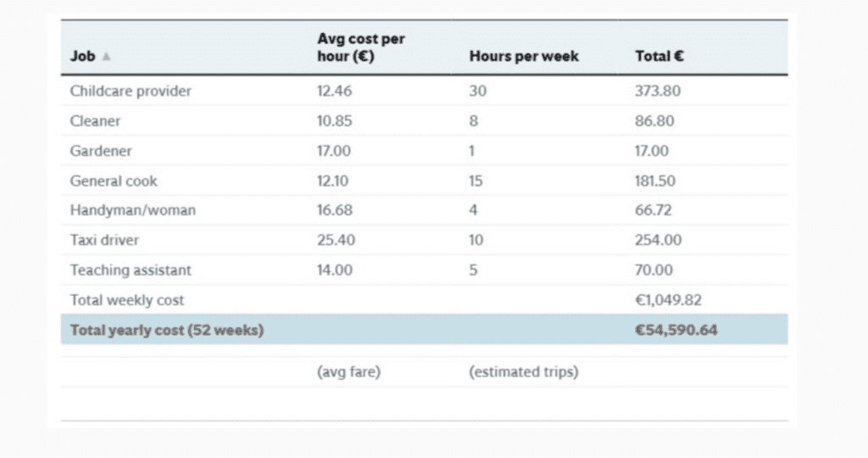Select the Childcare provider row label

(131, 91)
